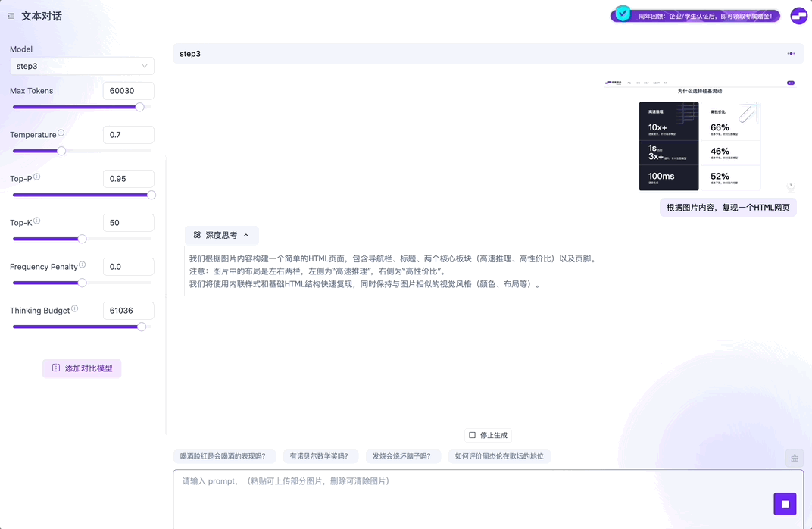812x529 pixels.
Task: Focus the Top-K value field 50
Action: [x=129, y=223]
